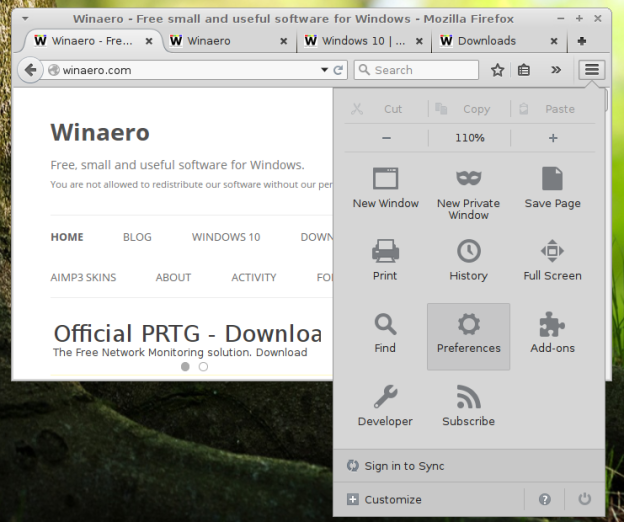Toggle the hamburger menu button
This screenshot has width=624, height=522.
click(x=592, y=69)
